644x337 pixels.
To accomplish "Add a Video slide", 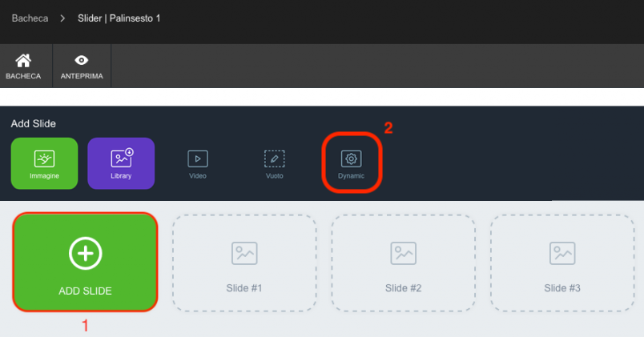I will point(198,164).
